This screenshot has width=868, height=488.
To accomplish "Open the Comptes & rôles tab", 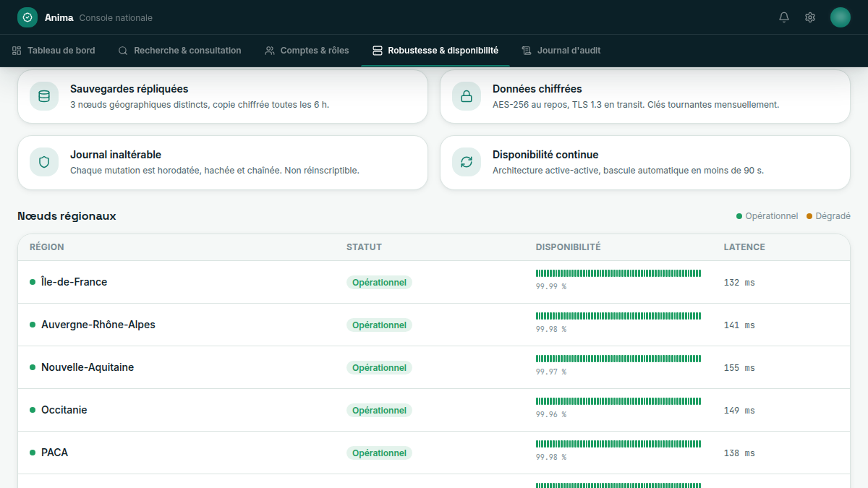I will pos(307,51).
